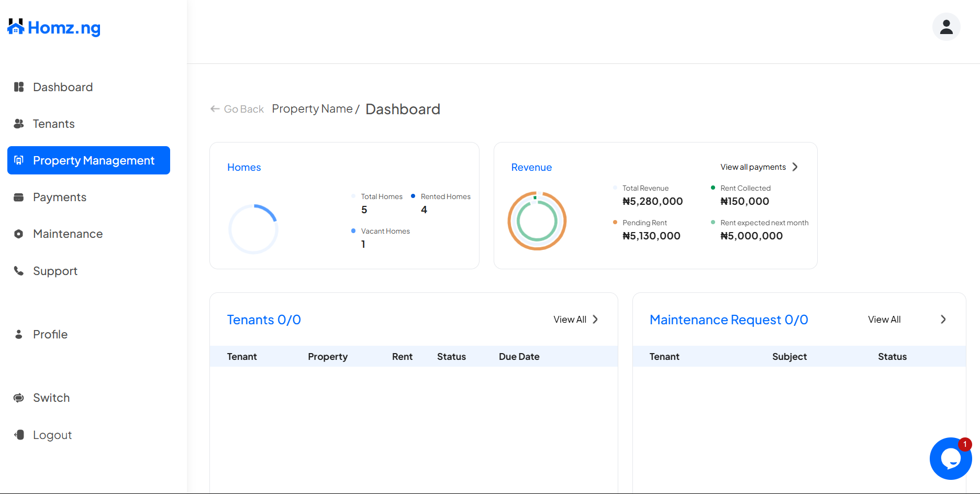The width and height of the screenshot is (980, 494).
Task: Click the Homz.ng brand name text
Action: [64, 28]
